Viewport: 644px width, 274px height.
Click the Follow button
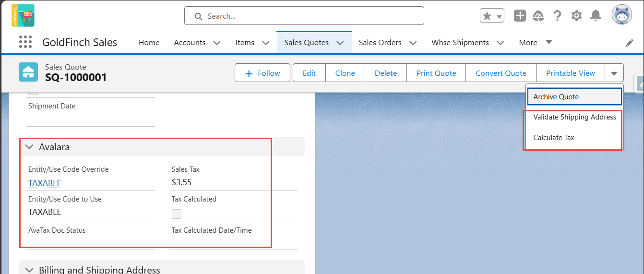click(262, 73)
